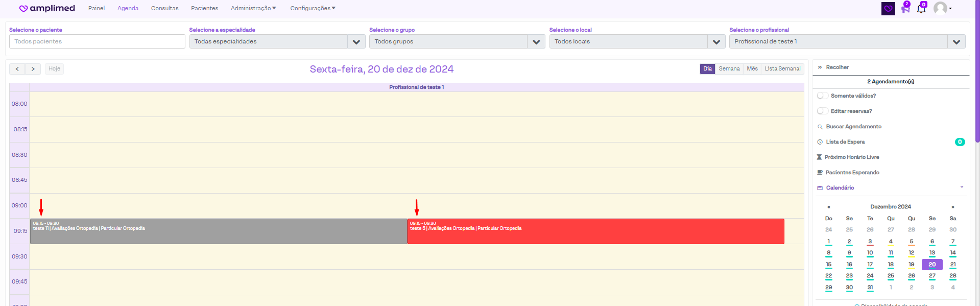Click the purple Amplimed heart icon in header

tap(888, 9)
